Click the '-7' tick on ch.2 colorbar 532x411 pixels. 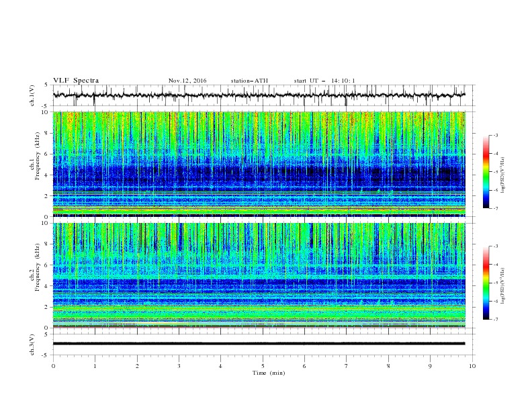pyautogui.click(x=496, y=319)
